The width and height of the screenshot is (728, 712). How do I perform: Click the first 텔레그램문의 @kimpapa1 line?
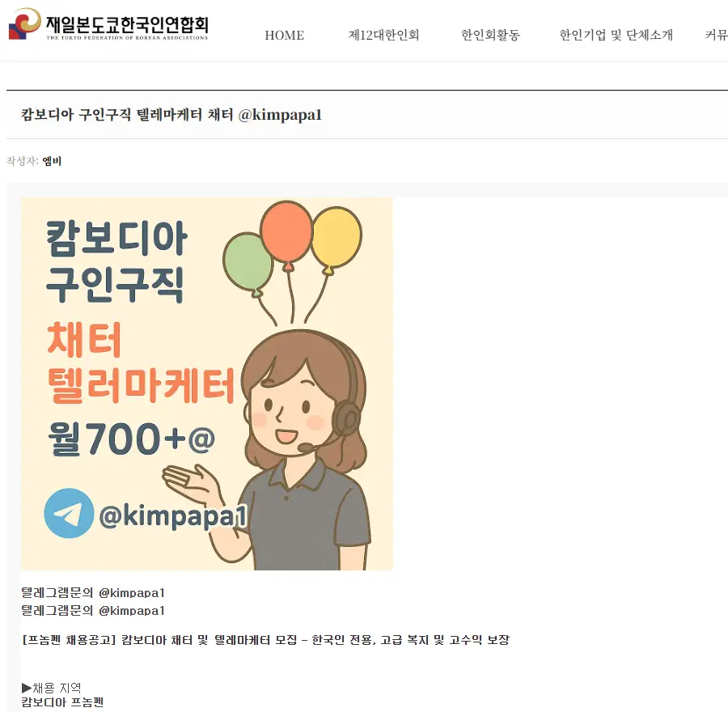click(x=93, y=592)
